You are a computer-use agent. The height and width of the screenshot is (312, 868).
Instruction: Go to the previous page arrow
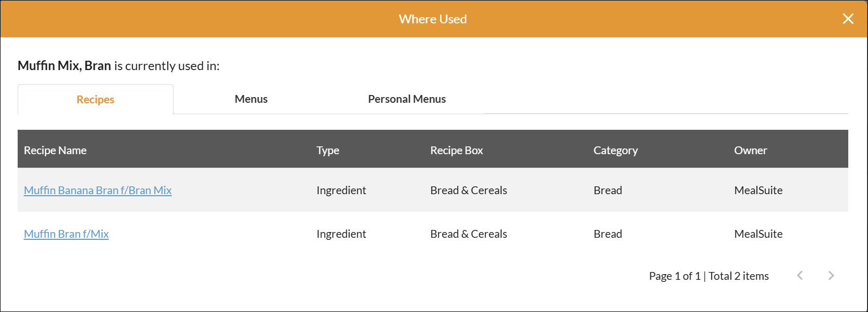pyautogui.click(x=800, y=276)
